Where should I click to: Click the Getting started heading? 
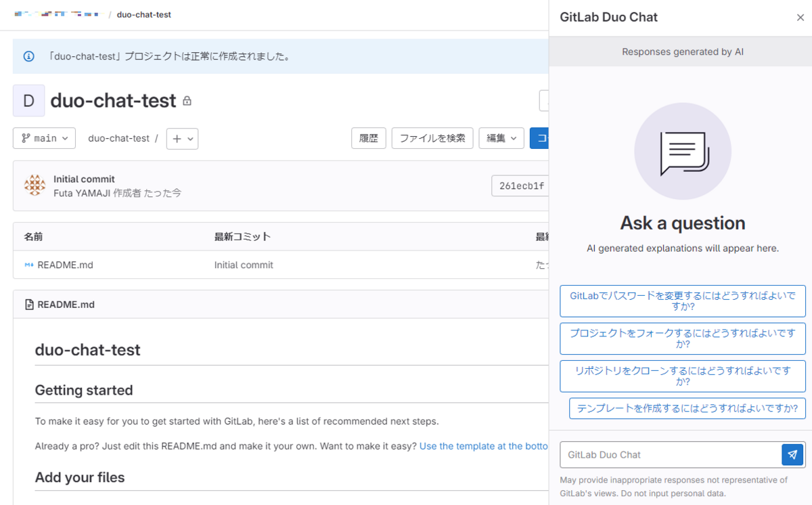[x=84, y=390]
